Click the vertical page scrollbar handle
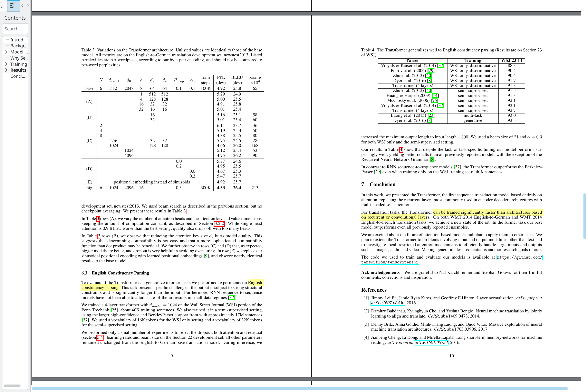Image resolution: width=588 pixels, height=392 pixels. [584, 216]
